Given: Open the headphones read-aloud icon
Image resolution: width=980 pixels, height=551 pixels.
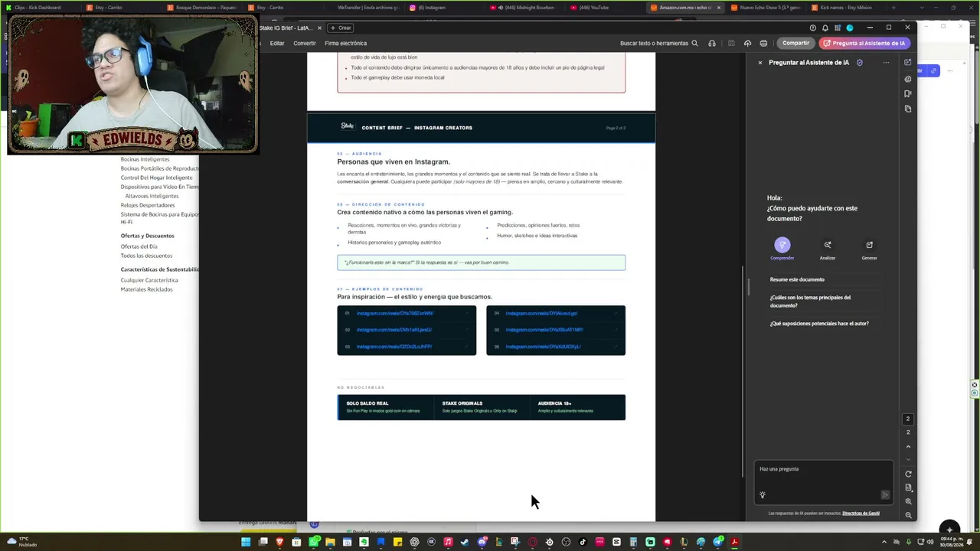Looking at the screenshot, I should coord(712,44).
